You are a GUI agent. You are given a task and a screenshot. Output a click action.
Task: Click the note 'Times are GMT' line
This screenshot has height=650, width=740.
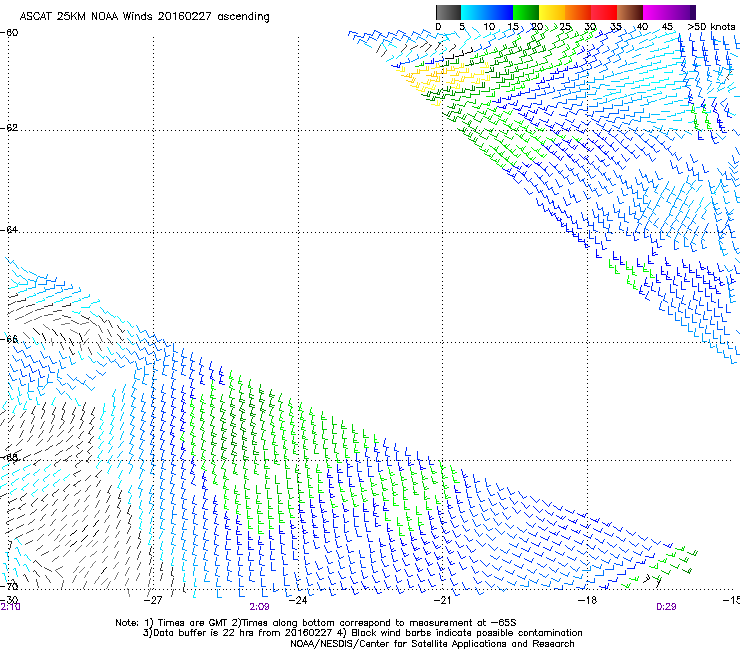pyautogui.click(x=316, y=623)
